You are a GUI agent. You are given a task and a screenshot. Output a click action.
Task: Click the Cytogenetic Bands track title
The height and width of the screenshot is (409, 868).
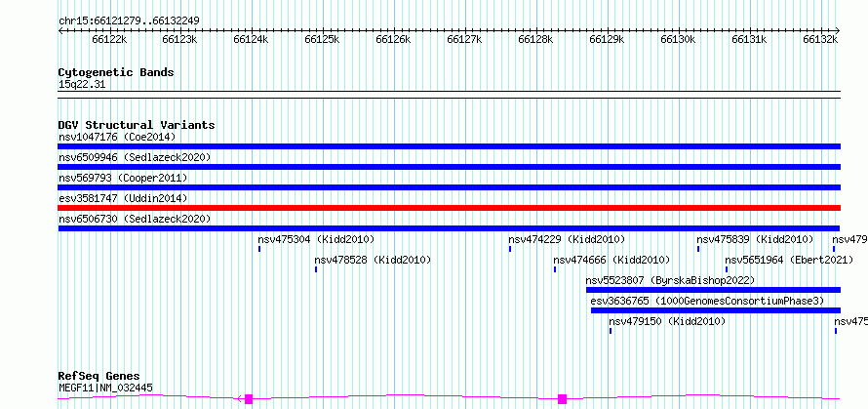click(x=116, y=72)
